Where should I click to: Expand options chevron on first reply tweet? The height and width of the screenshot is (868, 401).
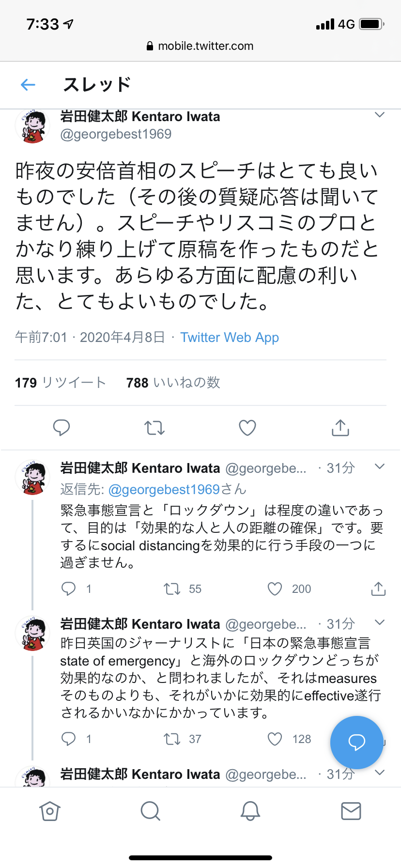380,467
